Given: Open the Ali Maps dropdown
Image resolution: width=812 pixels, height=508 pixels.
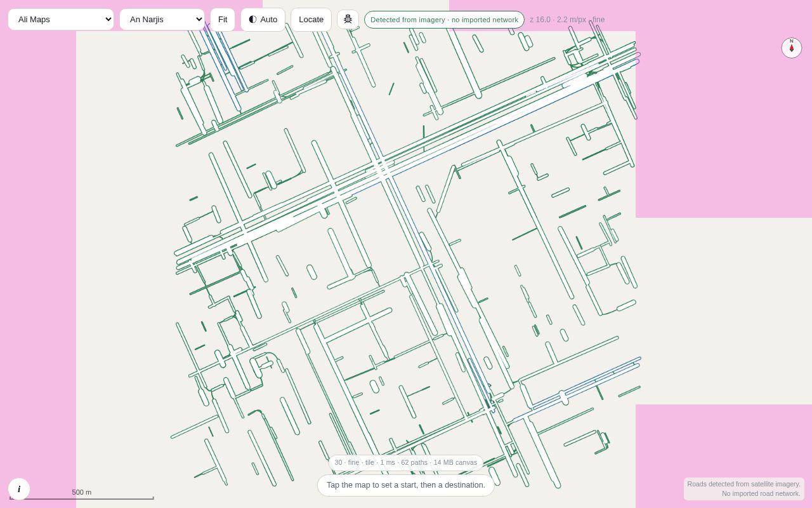Looking at the screenshot, I should 61,20.
